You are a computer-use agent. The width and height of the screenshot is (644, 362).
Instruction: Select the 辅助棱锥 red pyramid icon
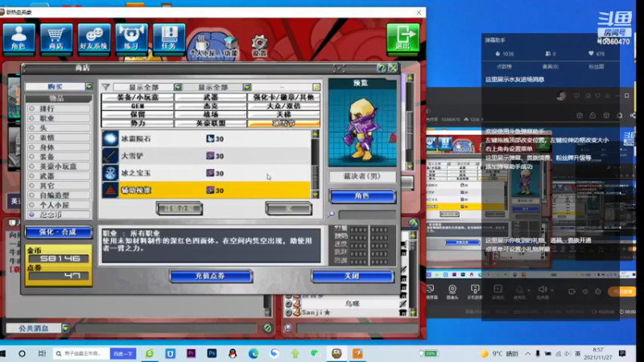(110, 191)
